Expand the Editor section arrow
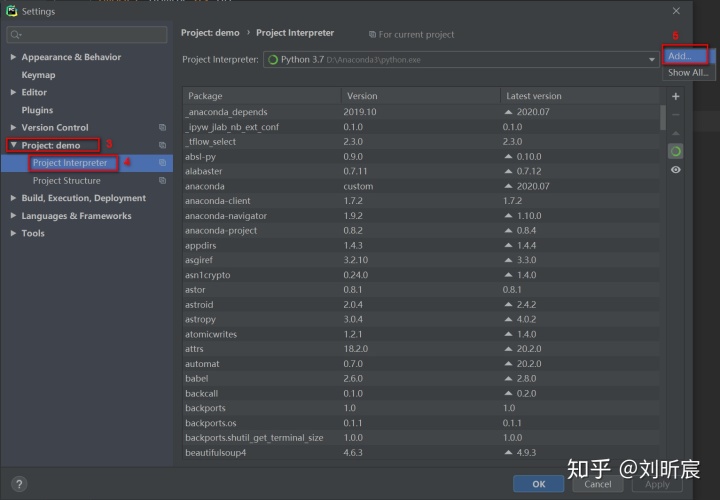The height and width of the screenshot is (500, 720). (x=13, y=92)
